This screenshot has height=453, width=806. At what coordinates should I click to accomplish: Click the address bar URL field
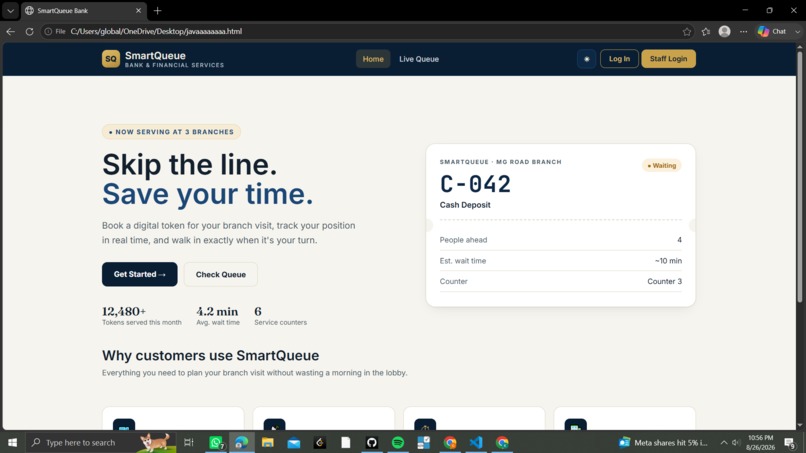pyautogui.click(x=360, y=31)
